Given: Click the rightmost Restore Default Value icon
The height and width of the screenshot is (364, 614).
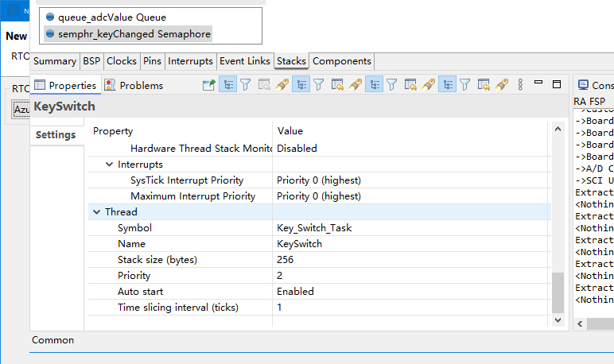Looking at the screenshot, I should [484, 84].
